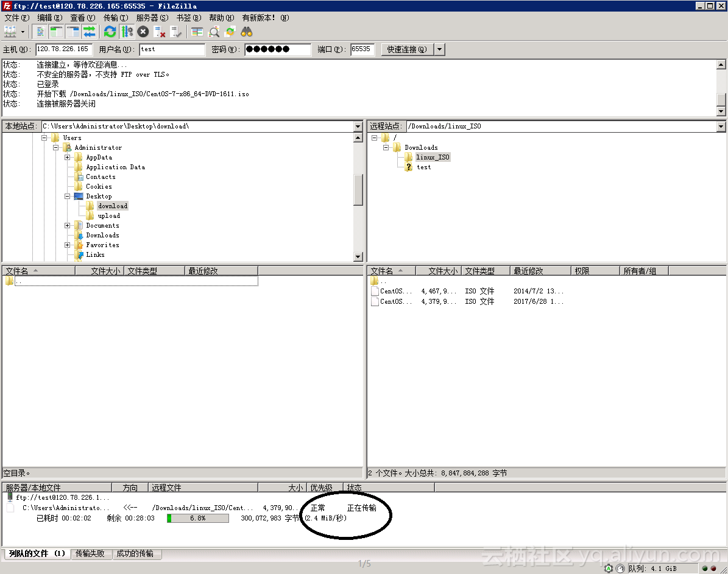Open the Site Manager icon
Screen dimensions: 728x574
click(10, 32)
